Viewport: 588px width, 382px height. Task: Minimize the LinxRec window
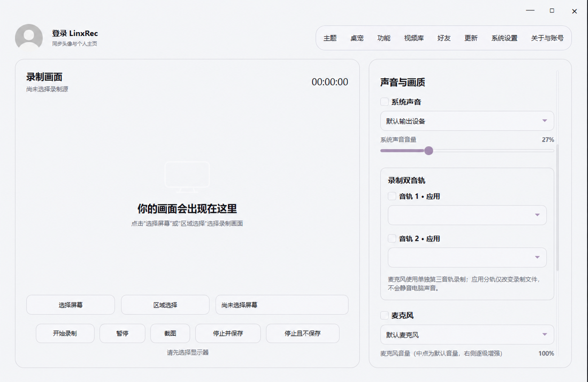coord(530,11)
